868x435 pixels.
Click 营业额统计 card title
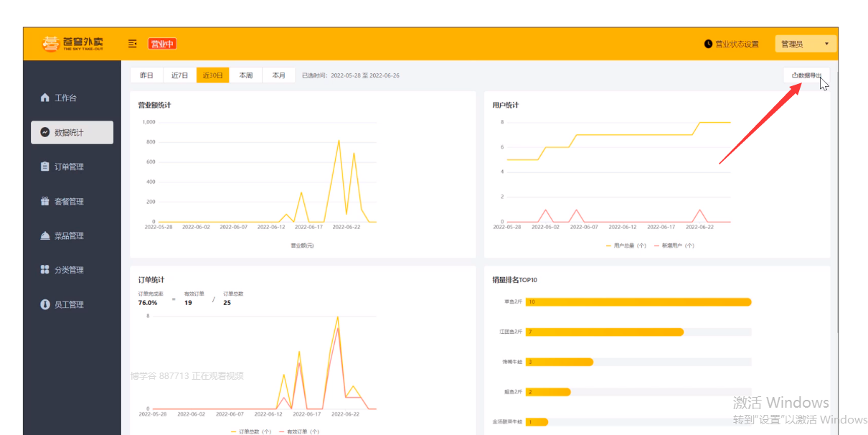pos(154,105)
